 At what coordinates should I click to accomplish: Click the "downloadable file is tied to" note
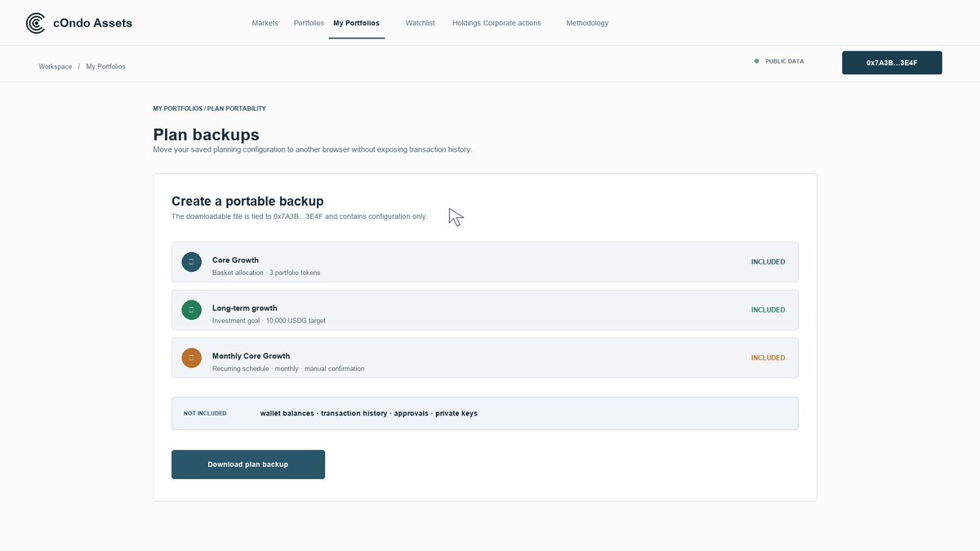[300, 216]
